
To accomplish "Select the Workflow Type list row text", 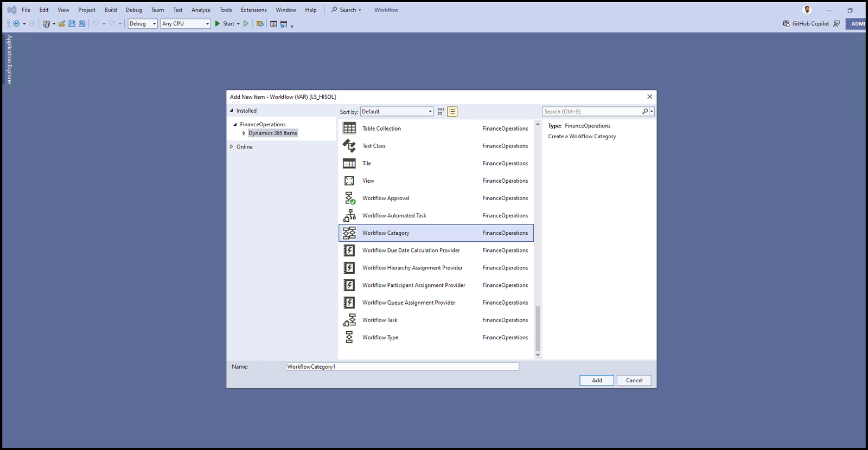I will click(380, 337).
